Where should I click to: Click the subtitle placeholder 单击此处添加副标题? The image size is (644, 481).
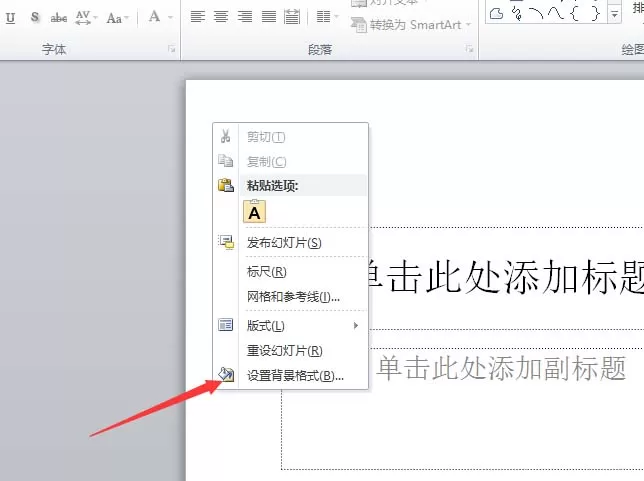tap(501, 368)
